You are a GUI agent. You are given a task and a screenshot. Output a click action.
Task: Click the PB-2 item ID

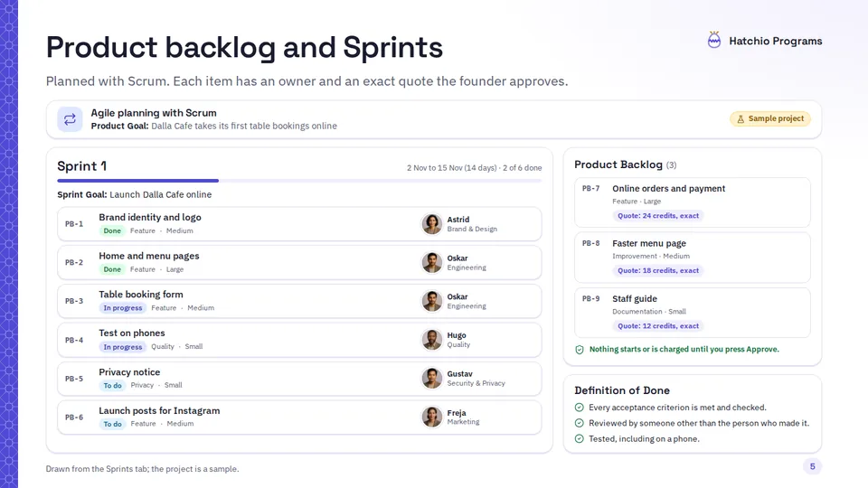[x=74, y=263]
